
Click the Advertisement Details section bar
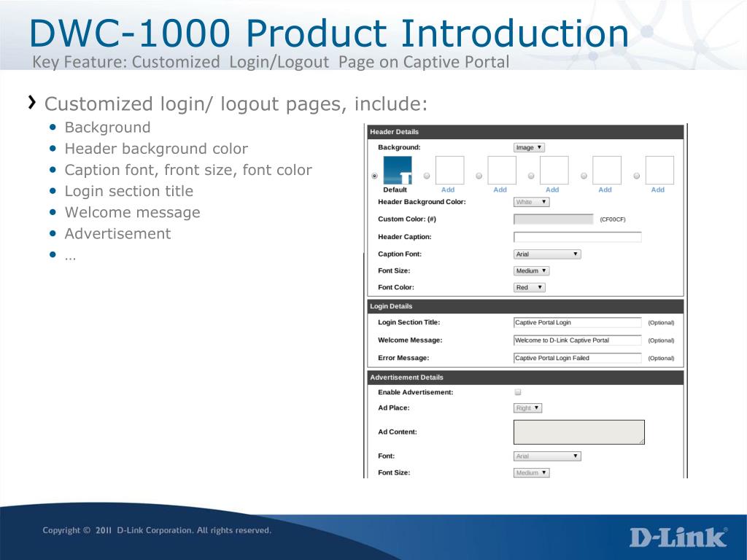(x=525, y=377)
